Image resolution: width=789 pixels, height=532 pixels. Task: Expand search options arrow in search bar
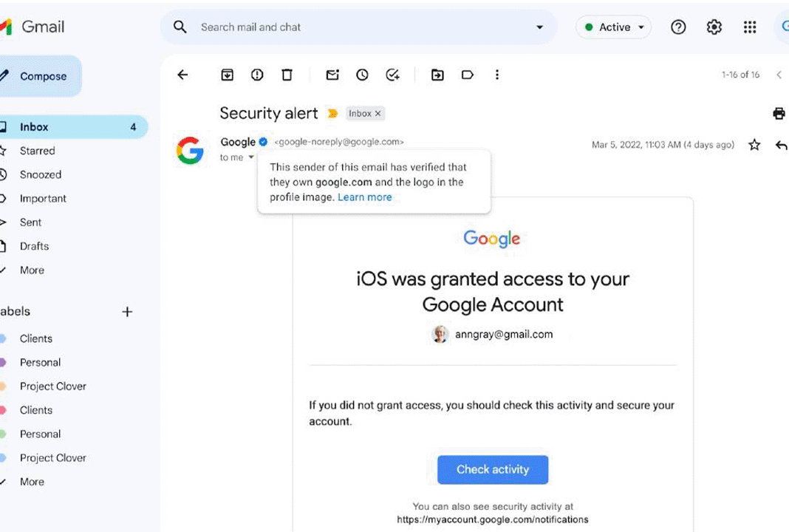[539, 27]
